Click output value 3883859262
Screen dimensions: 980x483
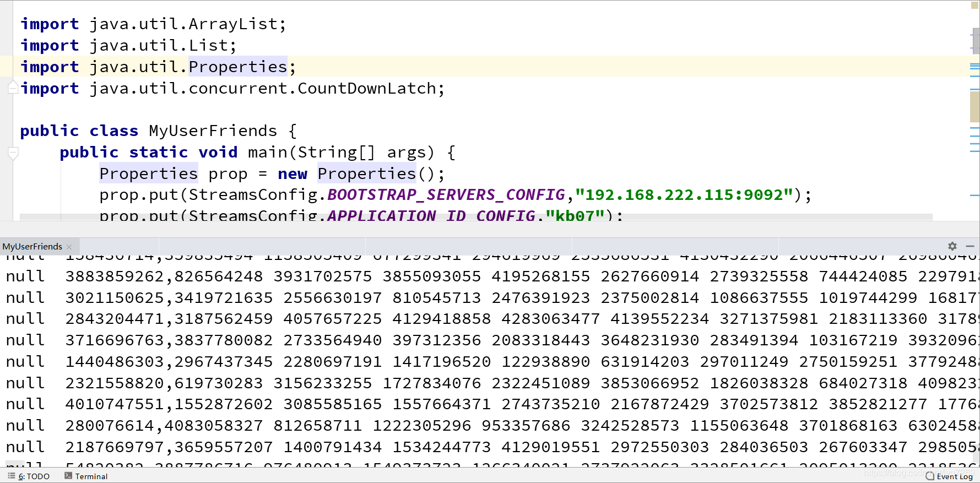[115, 276]
